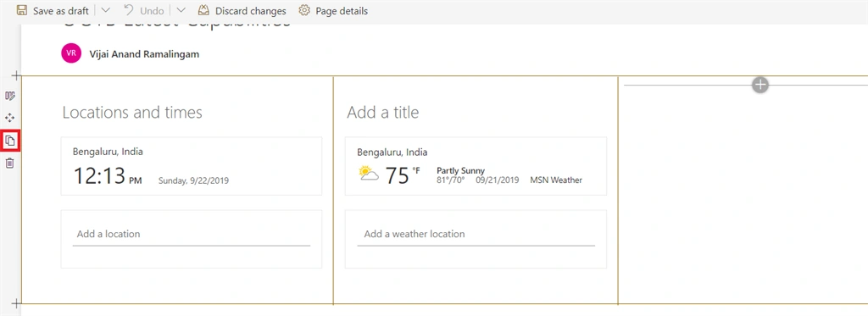Click the Save as draft button
Viewport: 868px width, 316px height.
(x=53, y=10)
